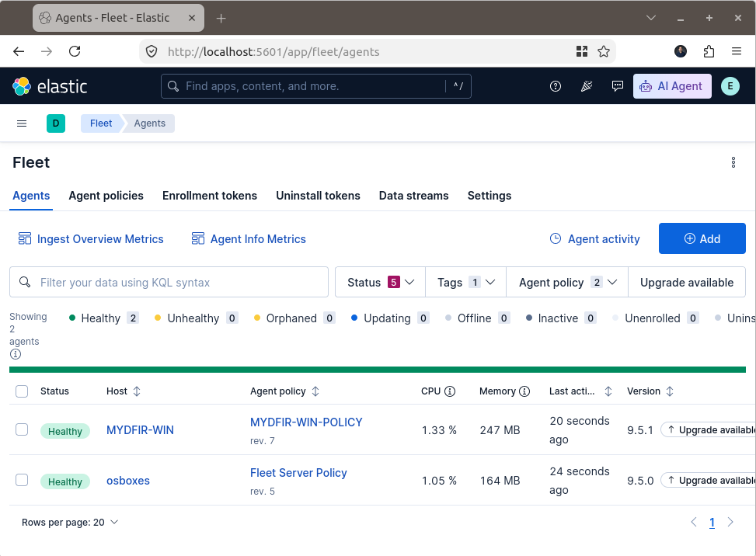The width and height of the screenshot is (756, 556).
Task: Change Rows per page setting
Action: pyautogui.click(x=70, y=523)
